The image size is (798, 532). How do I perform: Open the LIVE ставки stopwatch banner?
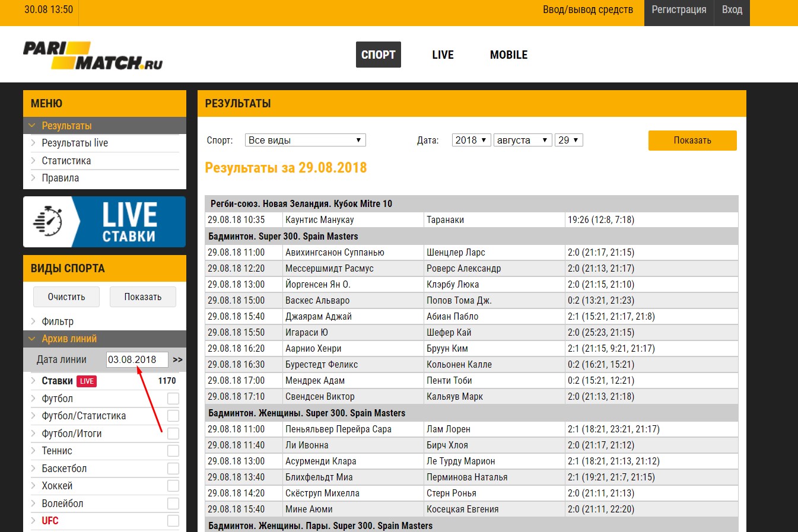pyautogui.click(x=104, y=222)
